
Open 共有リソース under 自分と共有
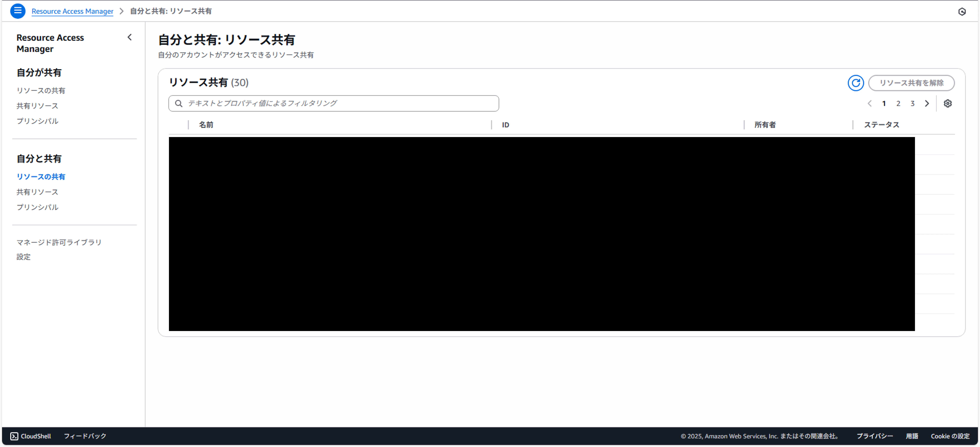tap(37, 192)
